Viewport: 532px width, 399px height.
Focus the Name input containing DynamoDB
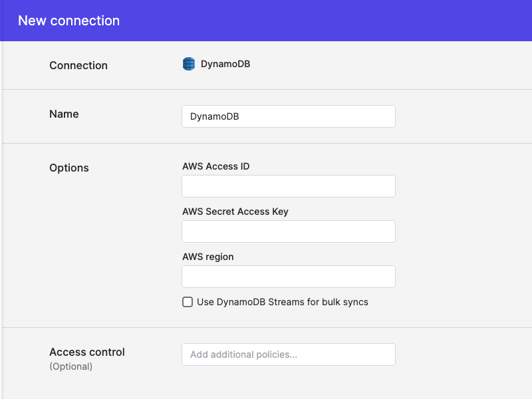[x=289, y=116]
